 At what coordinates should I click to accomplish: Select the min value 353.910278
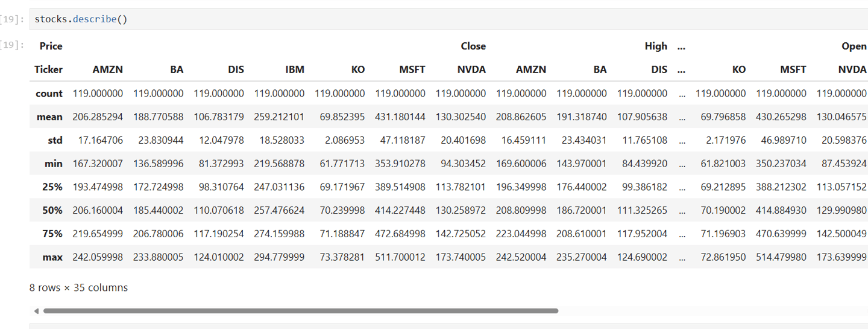pyautogui.click(x=400, y=164)
